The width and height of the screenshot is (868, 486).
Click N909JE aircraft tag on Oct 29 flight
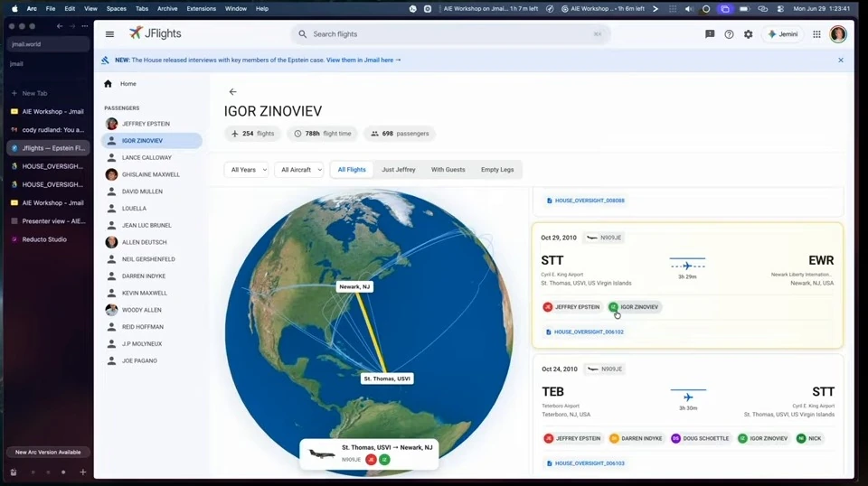pyautogui.click(x=604, y=238)
